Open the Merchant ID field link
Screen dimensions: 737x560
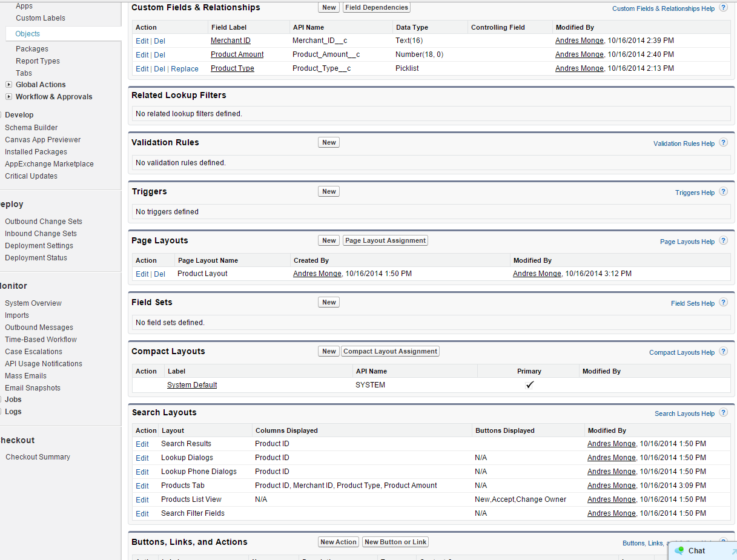(x=231, y=41)
